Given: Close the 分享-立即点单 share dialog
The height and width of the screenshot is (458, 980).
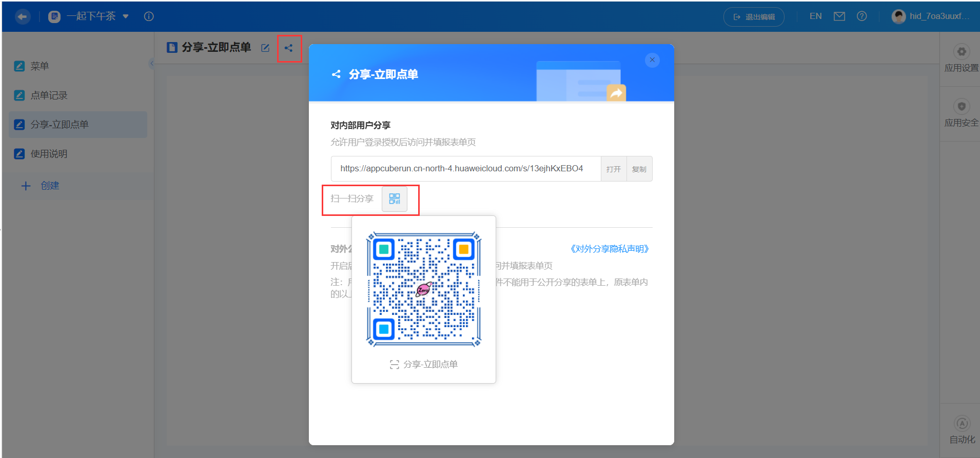Looking at the screenshot, I should pyautogui.click(x=652, y=60).
